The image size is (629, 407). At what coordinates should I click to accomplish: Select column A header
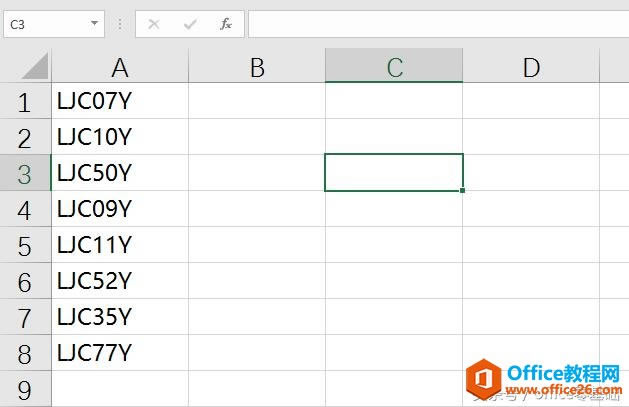(x=120, y=67)
